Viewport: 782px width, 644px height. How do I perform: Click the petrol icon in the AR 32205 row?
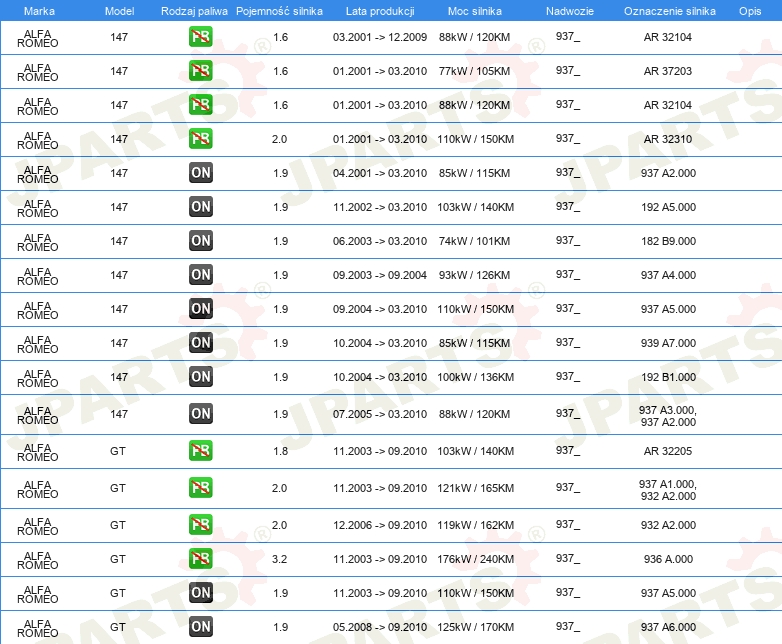[x=200, y=450]
